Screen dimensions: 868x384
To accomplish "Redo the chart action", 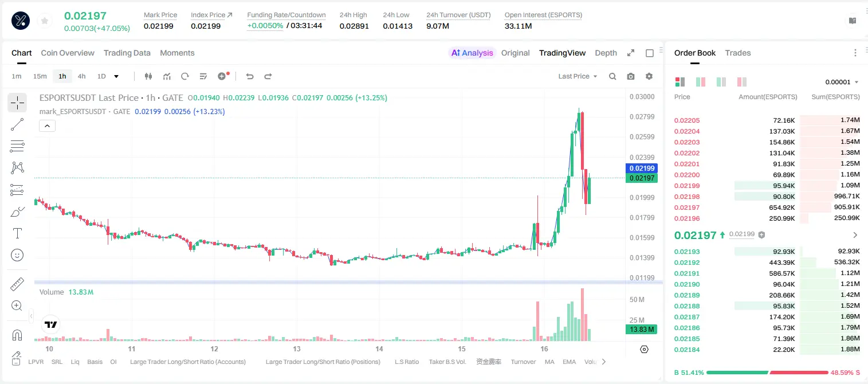I will coord(268,76).
